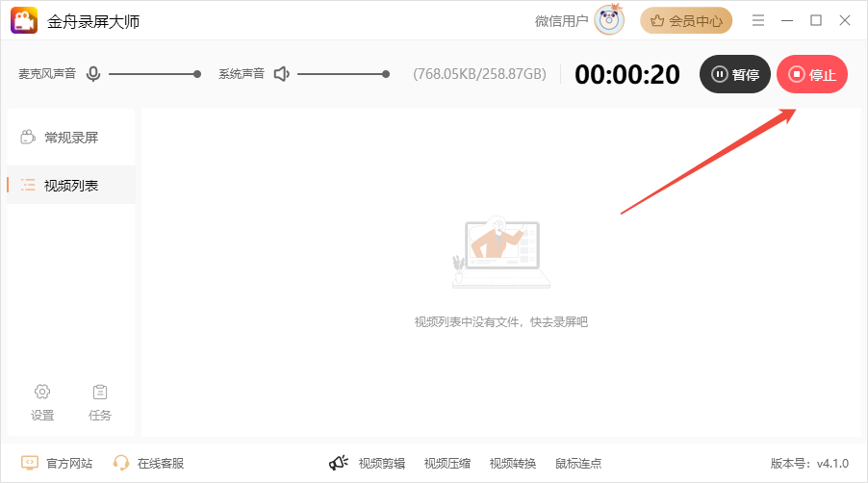Pause recording with 暂停 button
Image resolution: width=868 pixels, height=483 pixels.
(x=734, y=74)
